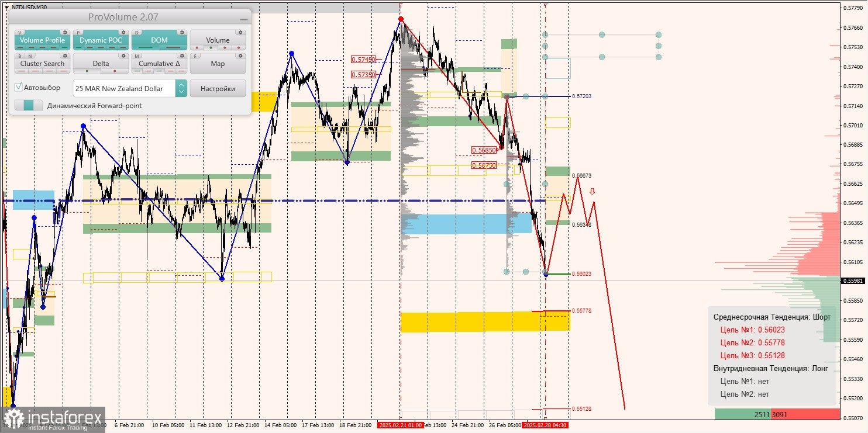Click the 2025.02.21 01:00 time marker

coord(400,425)
